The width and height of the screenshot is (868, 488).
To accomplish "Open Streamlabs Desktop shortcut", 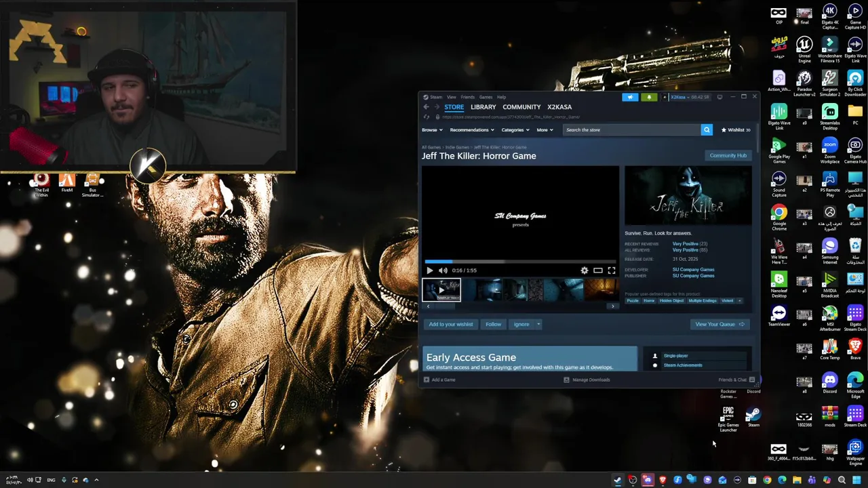I will pos(830,117).
